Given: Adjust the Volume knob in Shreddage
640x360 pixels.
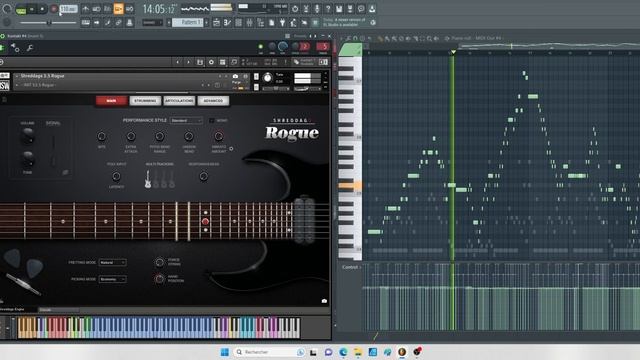Looking at the screenshot, I should tap(27, 137).
